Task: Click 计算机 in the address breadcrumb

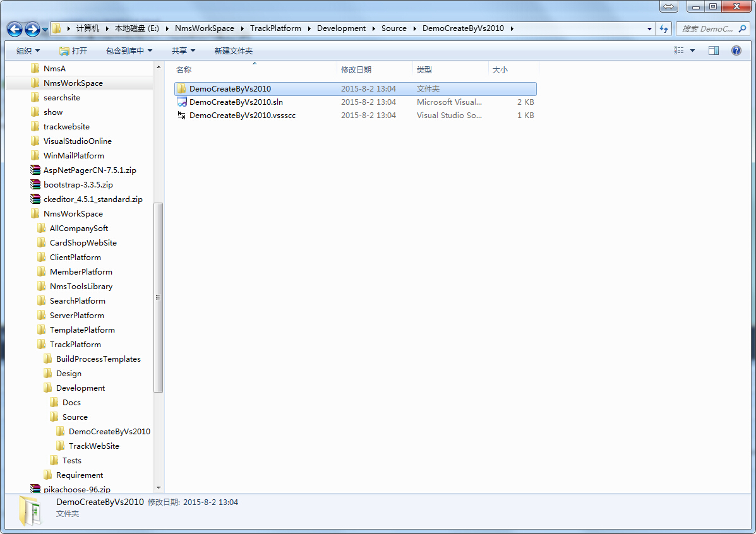Action: tap(87, 28)
